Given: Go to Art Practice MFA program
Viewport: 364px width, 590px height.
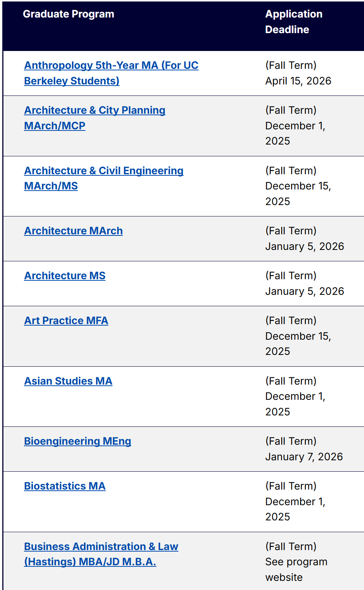Looking at the screenshot, I should [x=66, y=321].
